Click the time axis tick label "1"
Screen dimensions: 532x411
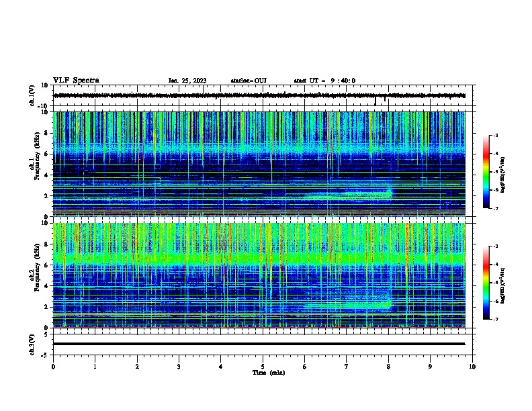pos(95,367)
